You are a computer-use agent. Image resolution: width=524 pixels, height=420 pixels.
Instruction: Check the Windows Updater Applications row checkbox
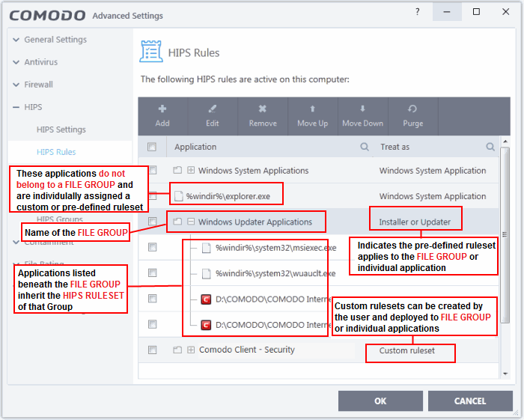tap(153, 222)
